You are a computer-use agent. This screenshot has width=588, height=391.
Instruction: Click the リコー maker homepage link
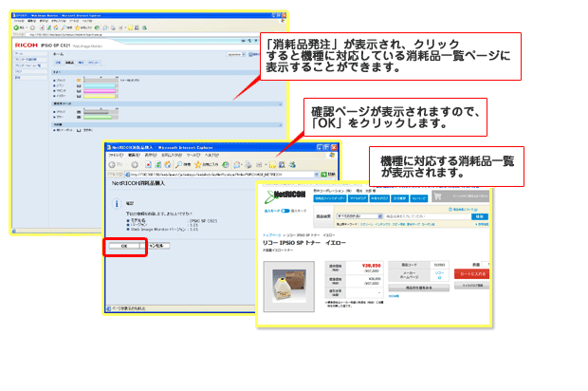pos(439,273)
